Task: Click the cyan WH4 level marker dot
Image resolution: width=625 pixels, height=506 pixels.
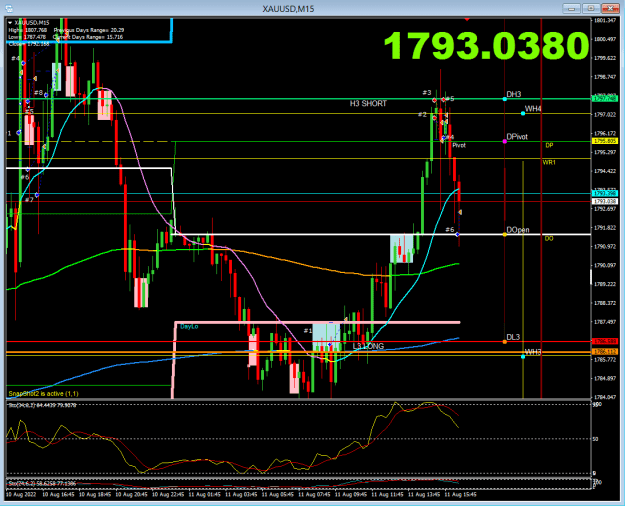Action: (523, 114)
